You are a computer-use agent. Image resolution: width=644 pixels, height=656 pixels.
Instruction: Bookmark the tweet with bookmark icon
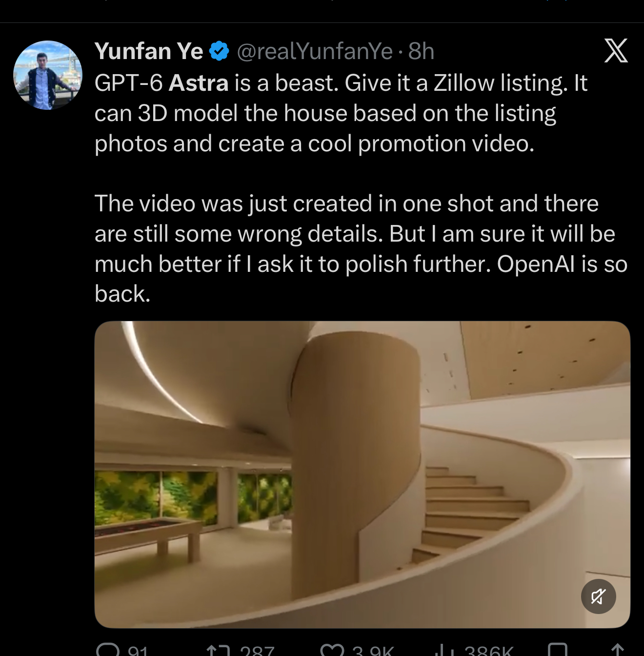coord(558,650)
